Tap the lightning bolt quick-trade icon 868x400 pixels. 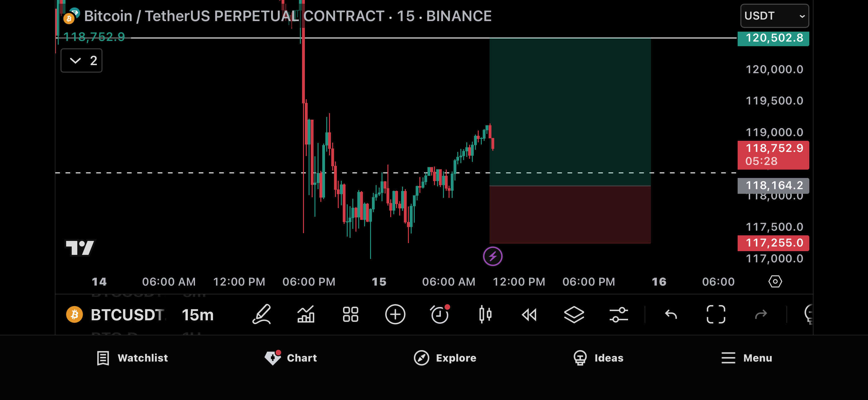(x=493, y=256)
